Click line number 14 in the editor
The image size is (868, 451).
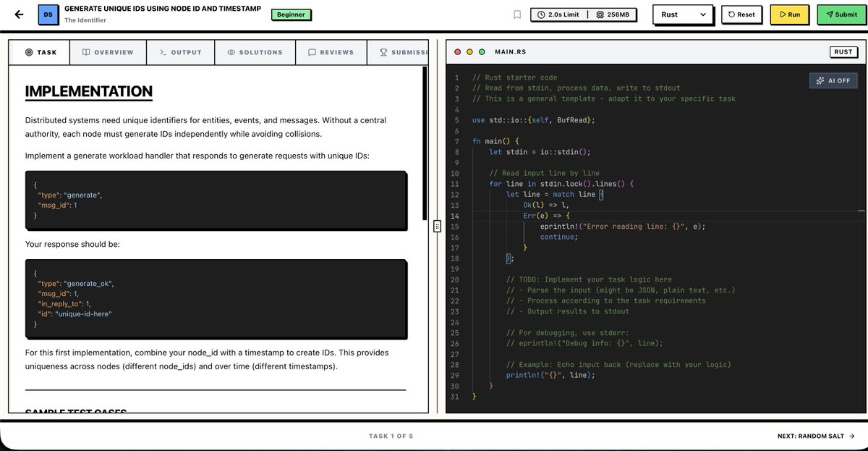tap(454, 216)
